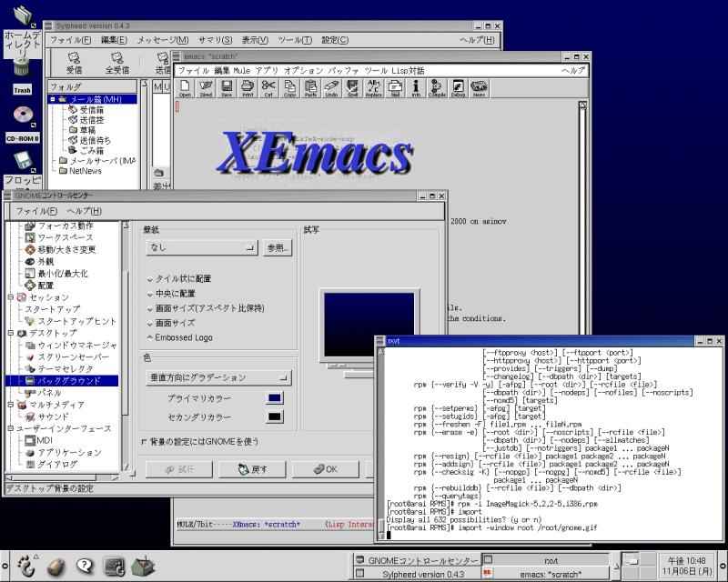Click the Print icon in the XEmacs toolbar
Image resolution: width=728 pixels, height=582 pixels.
(248, 87)
